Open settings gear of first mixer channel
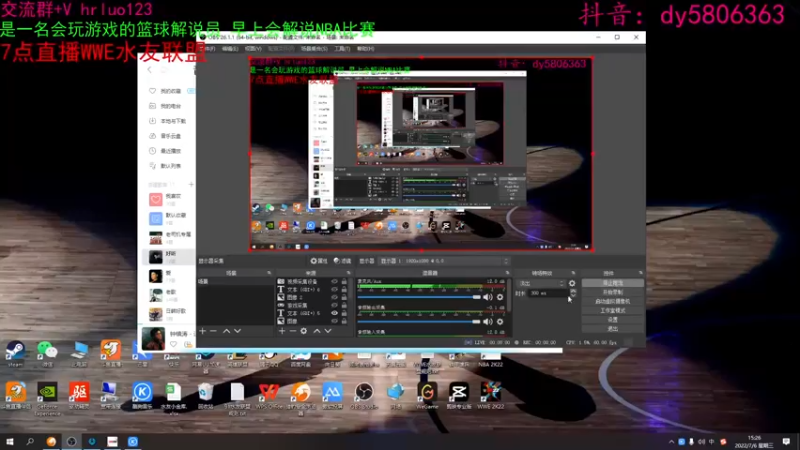This screenshot has height=450, width=800. tap(500, 297)
